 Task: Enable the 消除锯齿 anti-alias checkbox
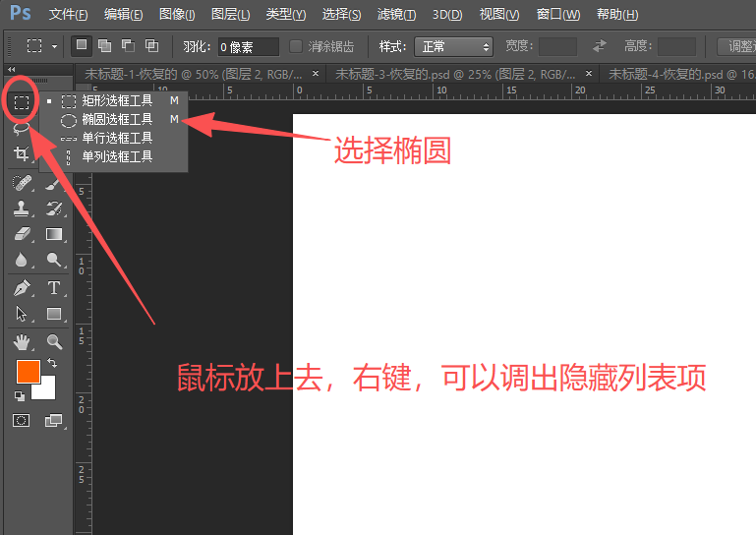tap(296, 46)
